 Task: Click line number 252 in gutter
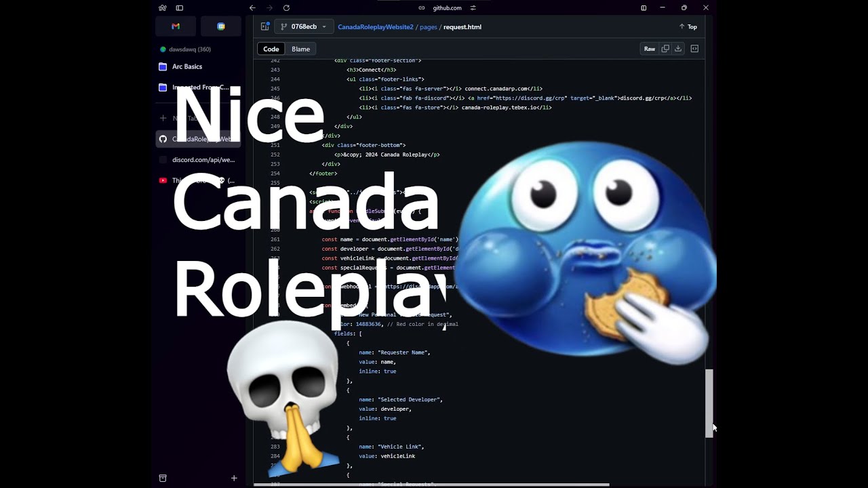[x=275, y=155]
